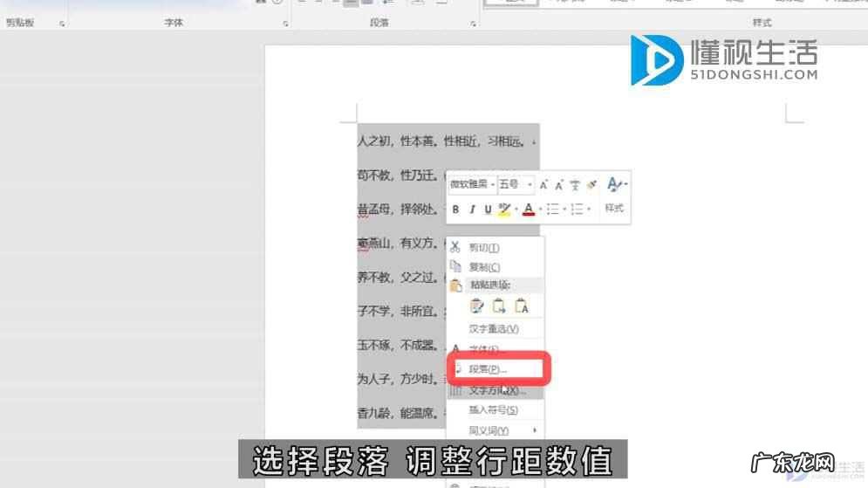The width and height of the screenshot is (868, 488).
Task: Click the Format Painter icon in mini toolbar
Action: [x=591, y=185]
